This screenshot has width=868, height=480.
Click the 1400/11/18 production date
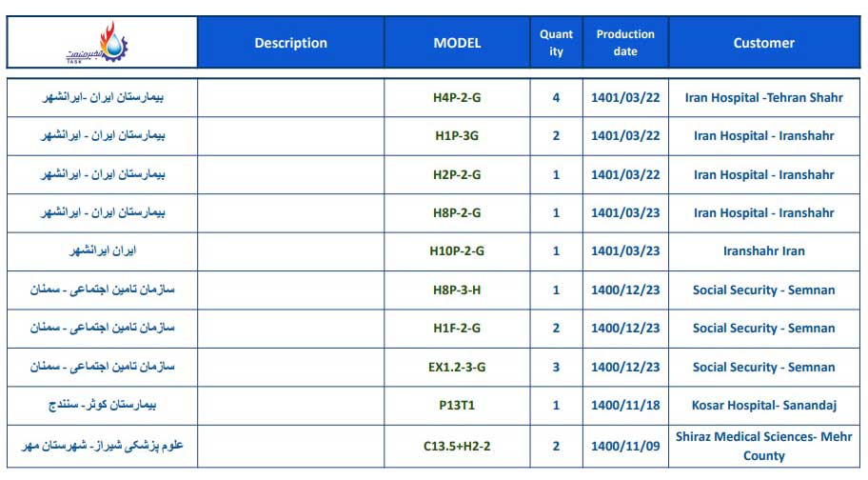click(x=625, y=406)
